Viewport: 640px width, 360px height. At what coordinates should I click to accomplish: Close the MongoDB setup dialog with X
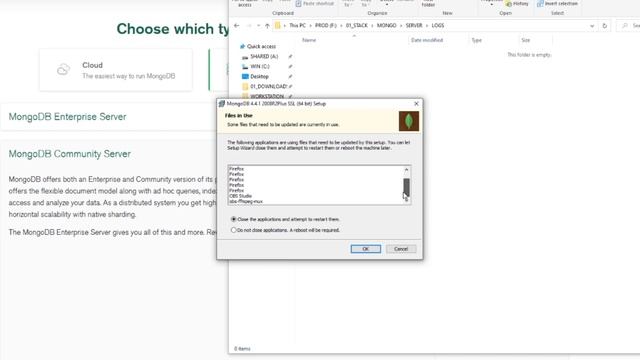click(416, 104)
